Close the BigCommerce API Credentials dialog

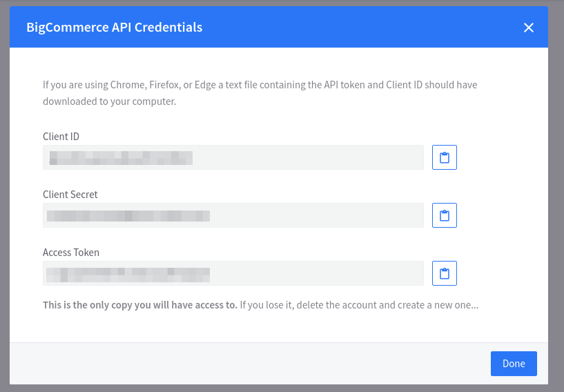[x=529, y=28]
